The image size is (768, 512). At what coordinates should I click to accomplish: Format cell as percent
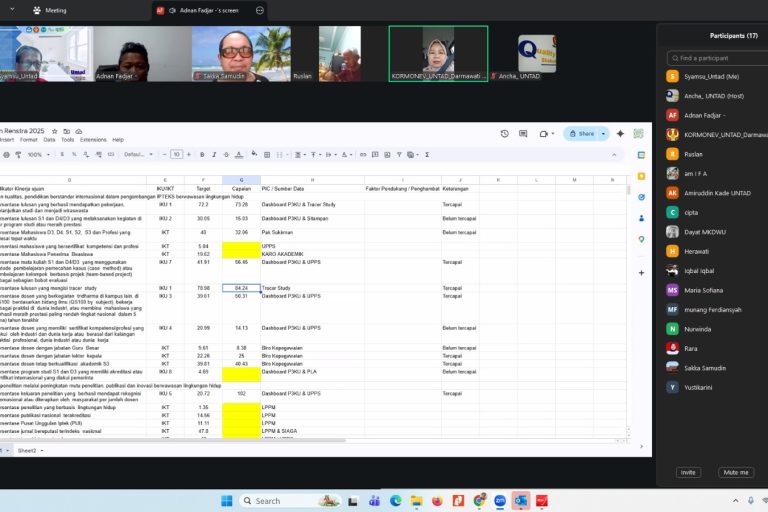[x=74, y=155]
